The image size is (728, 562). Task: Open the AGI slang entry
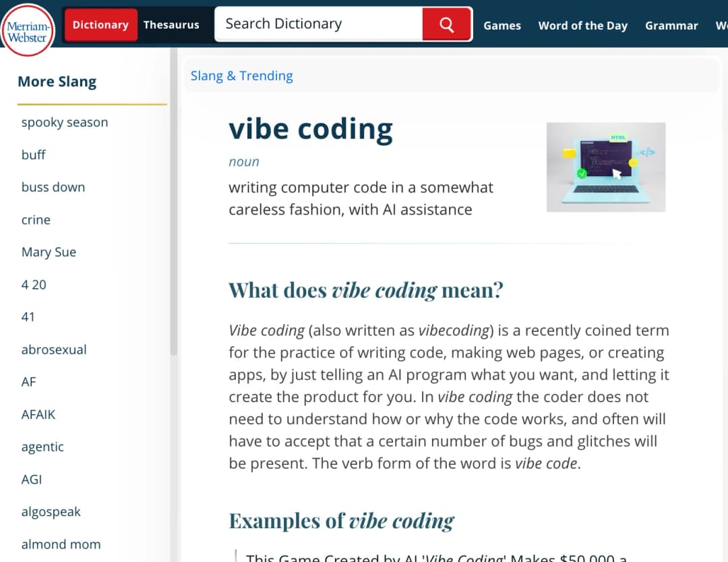31,479
